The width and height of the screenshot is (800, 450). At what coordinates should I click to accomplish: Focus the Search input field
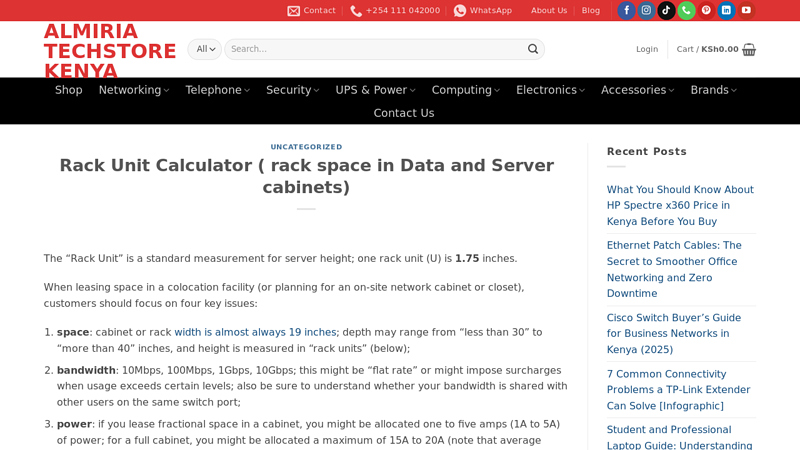377,49
